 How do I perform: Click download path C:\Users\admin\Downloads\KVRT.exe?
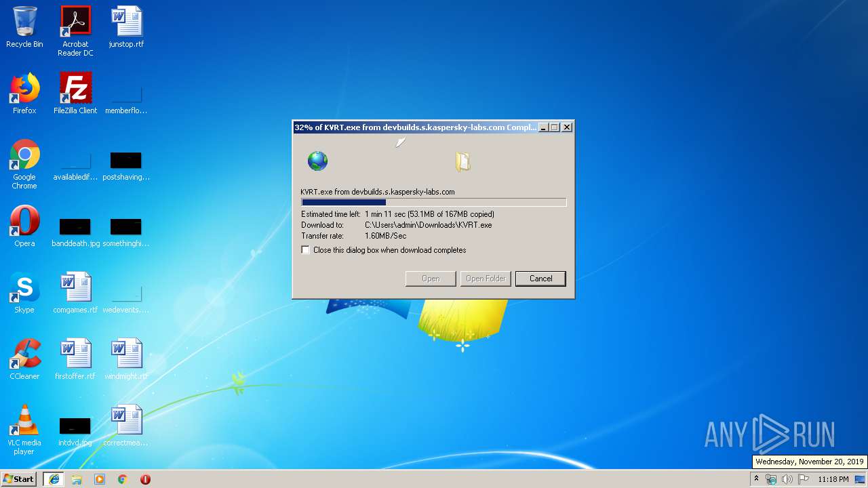point(429,225)
